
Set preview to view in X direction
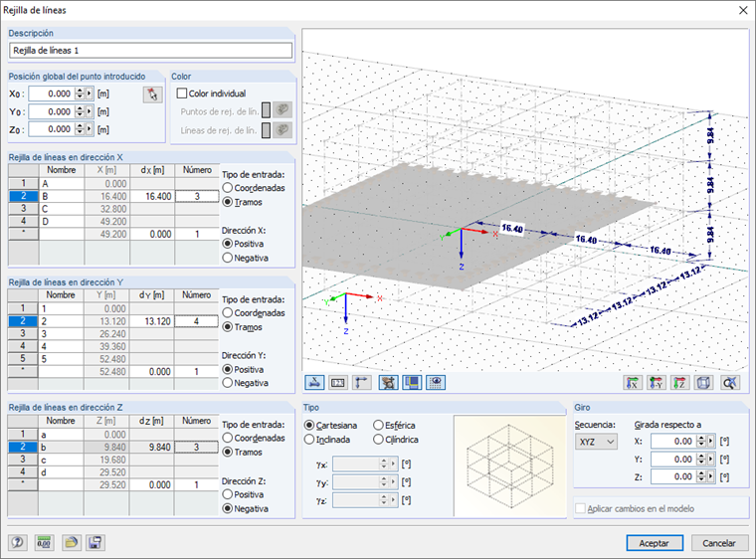tap(633, 383)
